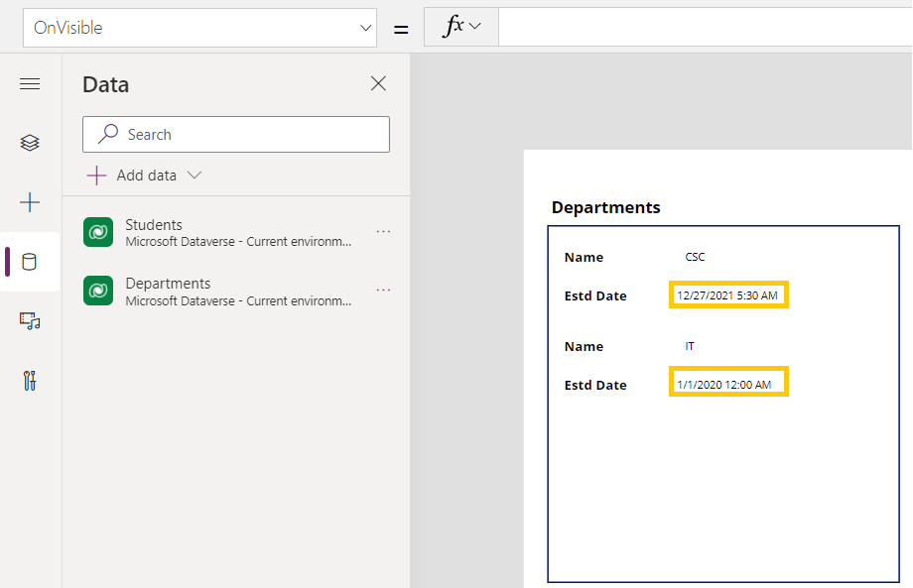Click the Departments Dataverse table icon
Viewport: 913px width, 588px height.
coord(98,291)
